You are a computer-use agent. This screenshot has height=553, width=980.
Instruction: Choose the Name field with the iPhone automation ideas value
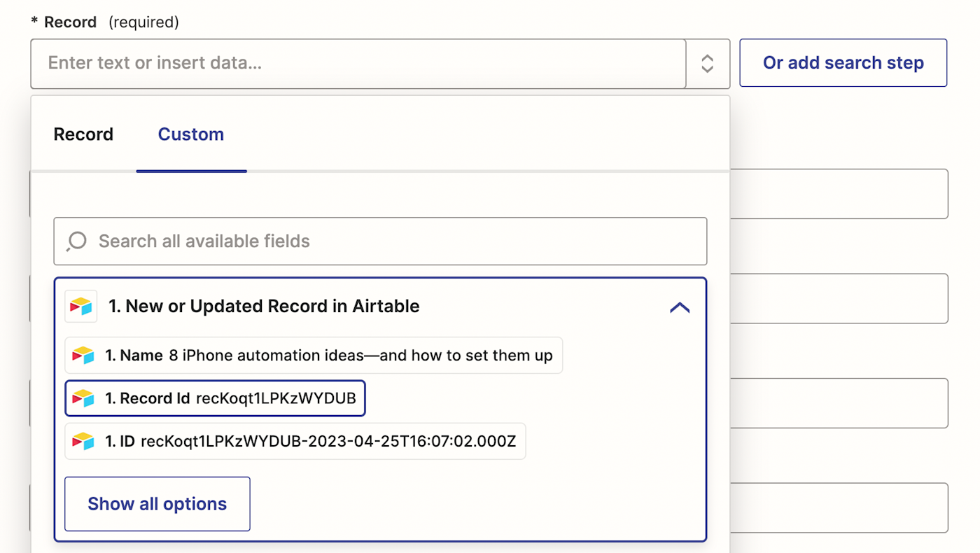[314, 356]
